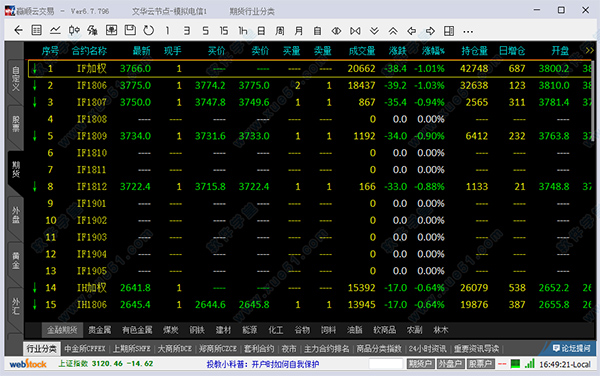Image resolution: width=600 pixels, height=376 pixels.
Task: Select the IF1809 contract row
Action: [310, 136]
